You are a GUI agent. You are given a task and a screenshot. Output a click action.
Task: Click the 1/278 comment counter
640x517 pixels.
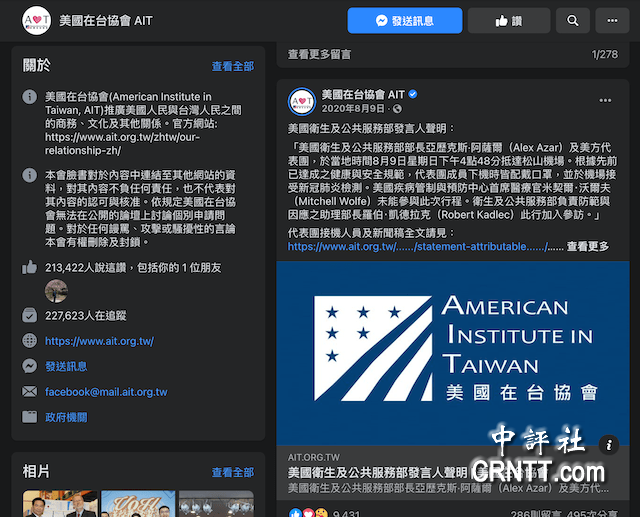(x=604, y=54)
